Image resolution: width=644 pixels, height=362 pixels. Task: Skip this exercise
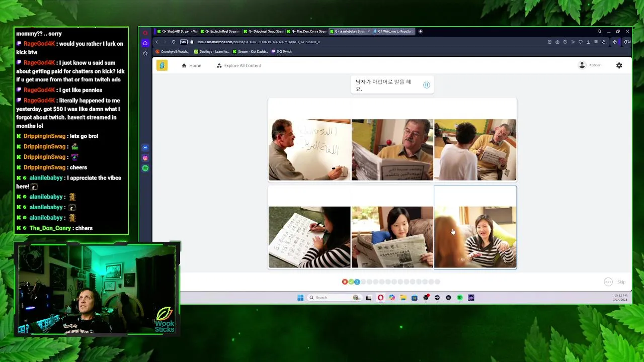621,282
